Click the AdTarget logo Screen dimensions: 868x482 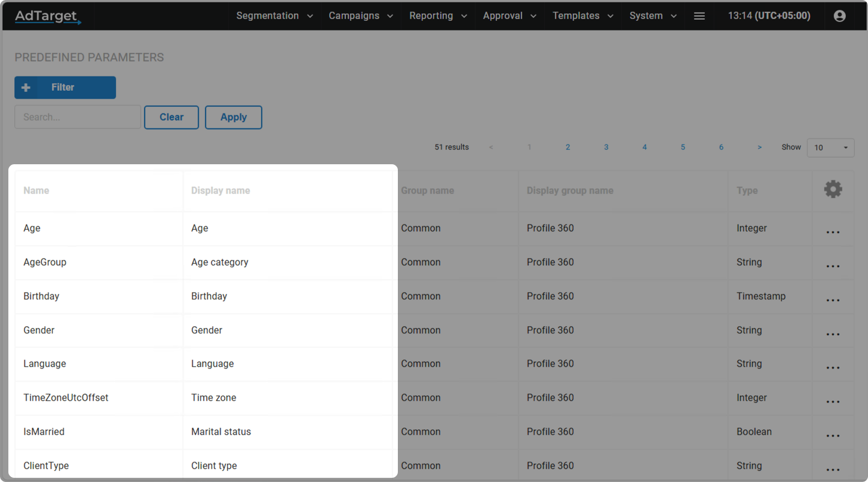[48, 16]
